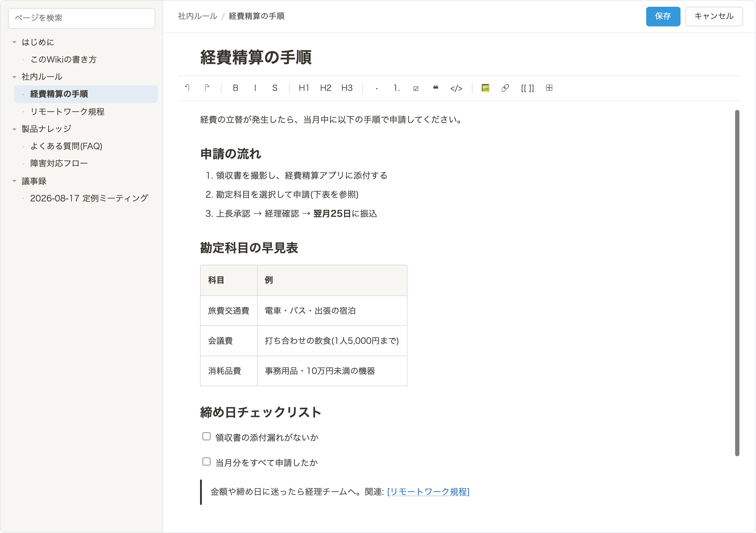The image size is (756, 533).
Task: Insert a hyperlink via chain icon
Action: [x=505, y=88]
